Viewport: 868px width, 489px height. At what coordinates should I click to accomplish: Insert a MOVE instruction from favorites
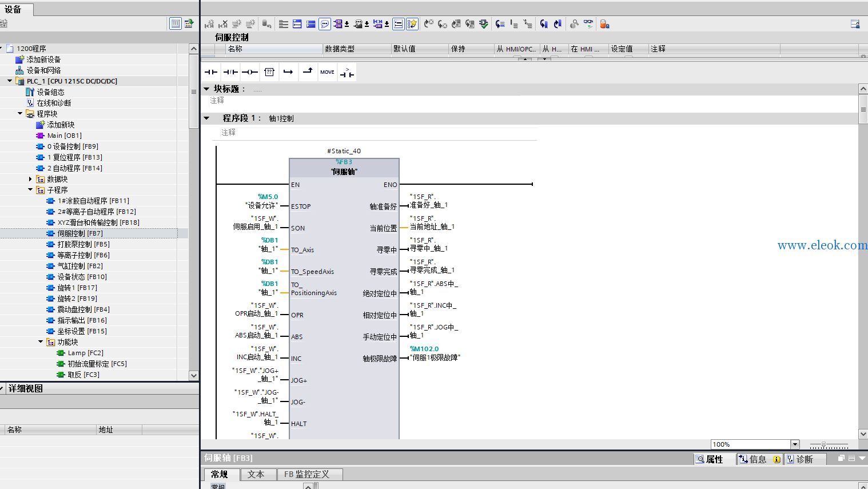[x=328, y=72]
